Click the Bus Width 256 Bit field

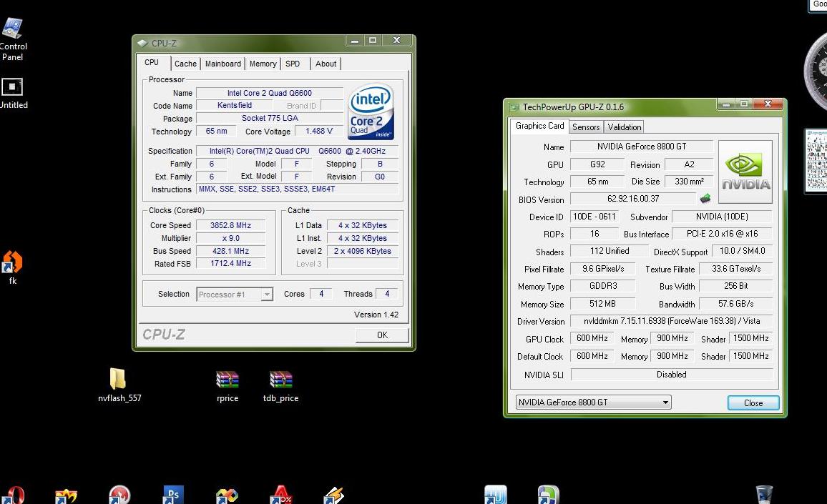coord(735,286)
